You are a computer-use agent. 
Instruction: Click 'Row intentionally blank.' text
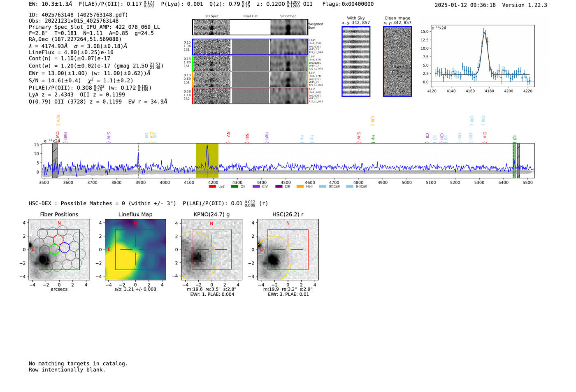67,370
